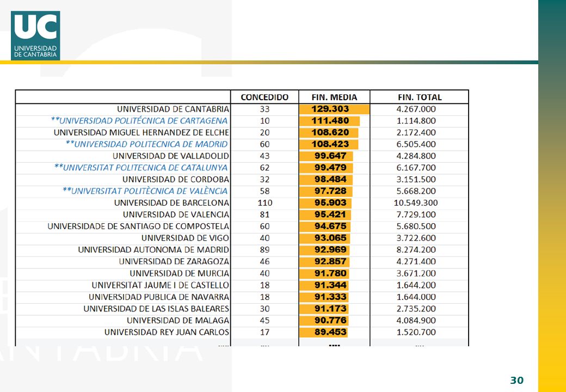This screenshot has height=392, width=566.
Task: Click total funding value 1.644.000
Action: click(416, 297)
